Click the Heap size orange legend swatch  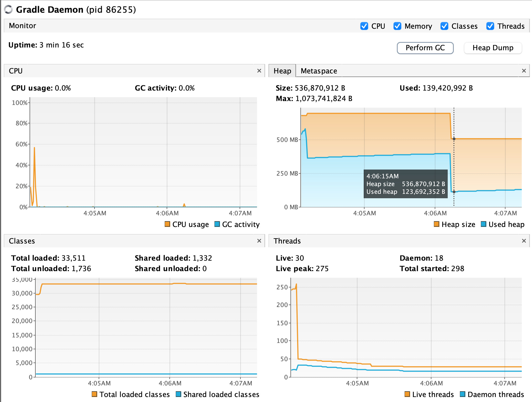coord(436,224)
